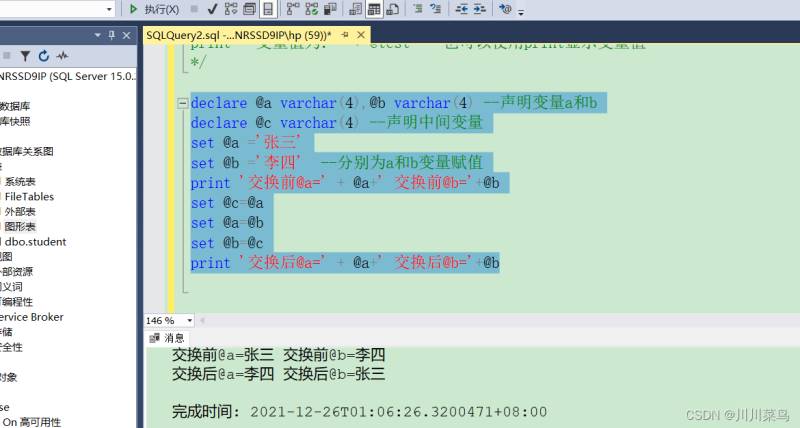The width and height of the screenshot is (800, 428).
Task: Switch output to Results to Text
Action: point(356,9)
